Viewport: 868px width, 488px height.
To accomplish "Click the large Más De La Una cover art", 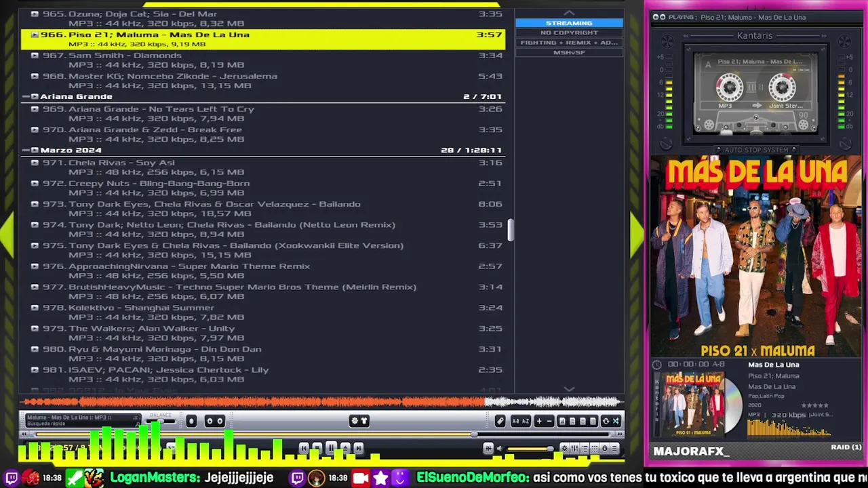I will point(756,256).
